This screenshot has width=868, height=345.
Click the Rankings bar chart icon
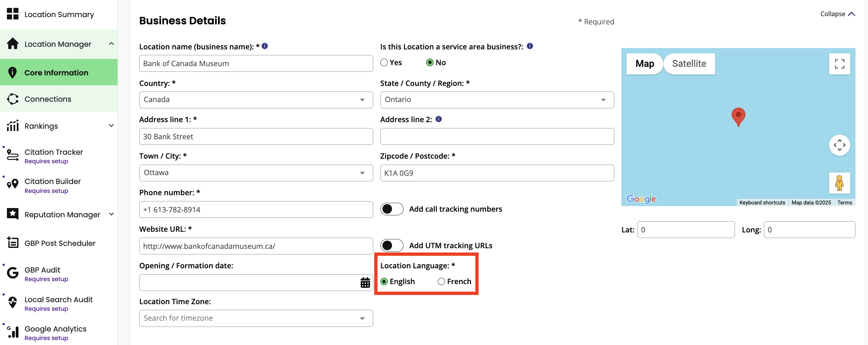tap(13, 126)
